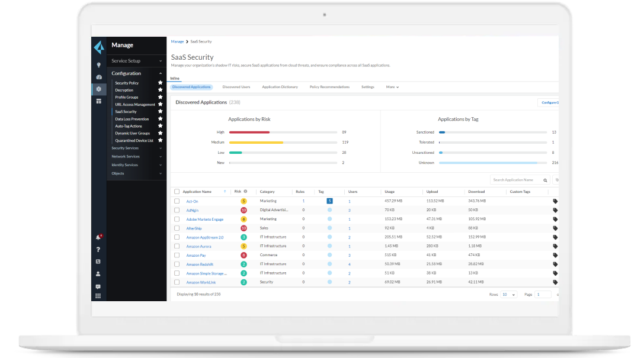Open the panels grid icon below the gear

click(99, 101)
